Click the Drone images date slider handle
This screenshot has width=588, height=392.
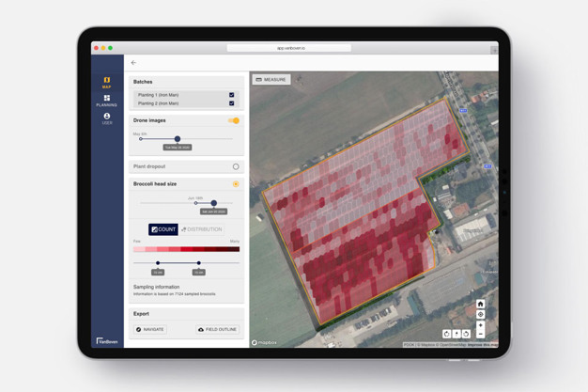click(178, 139)
